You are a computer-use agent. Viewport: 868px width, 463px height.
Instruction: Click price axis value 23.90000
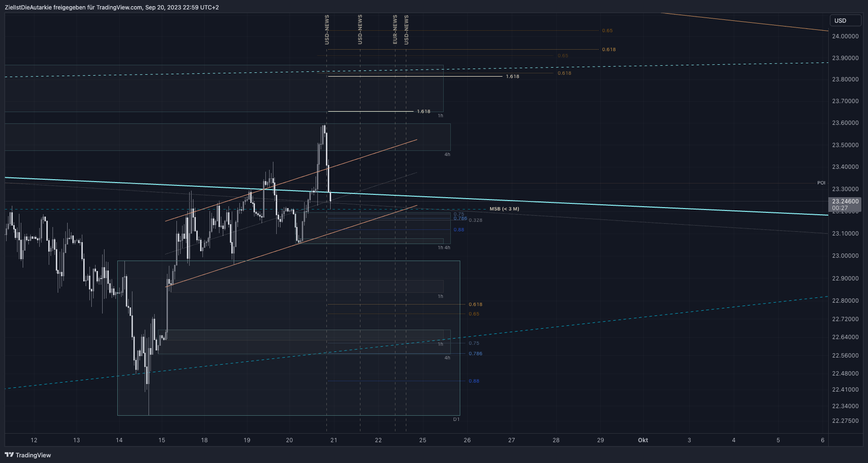point(845,58)
